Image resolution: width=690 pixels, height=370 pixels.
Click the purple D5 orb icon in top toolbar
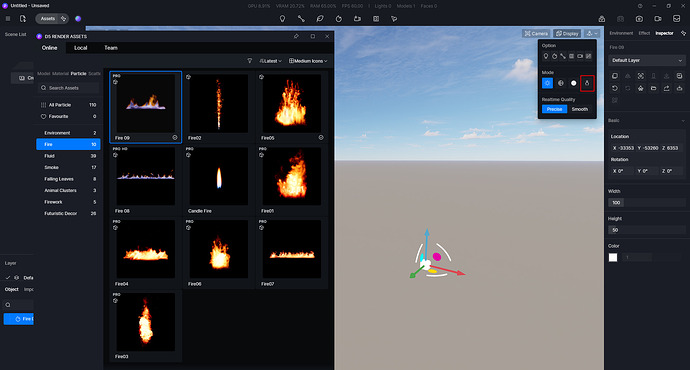coord(78,19)
